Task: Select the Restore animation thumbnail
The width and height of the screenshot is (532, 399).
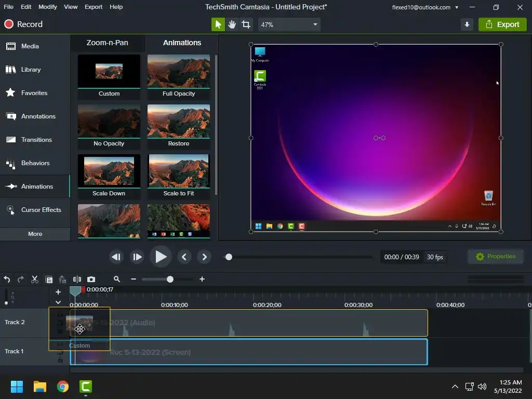Action: [179, 127]
